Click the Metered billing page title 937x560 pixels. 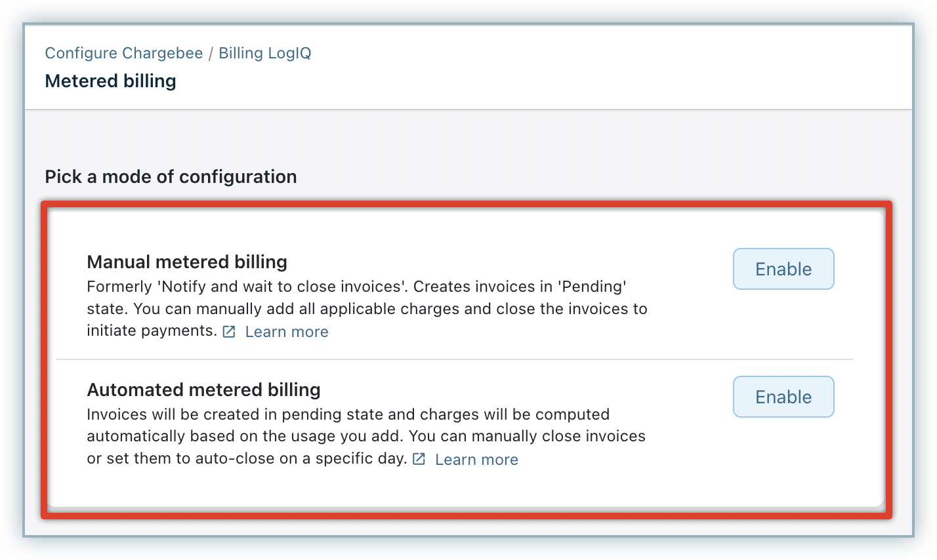pos(110,81)
